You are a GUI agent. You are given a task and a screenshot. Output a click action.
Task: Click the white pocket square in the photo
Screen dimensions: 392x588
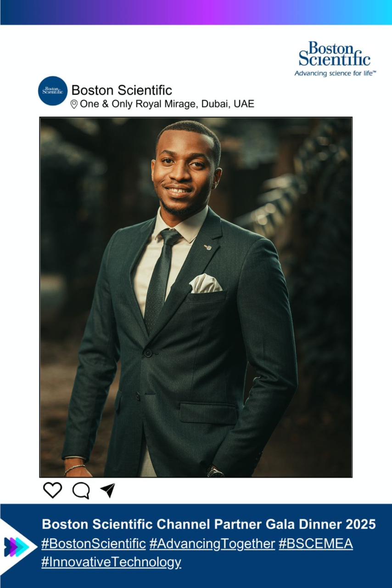(x=205, y=283)
